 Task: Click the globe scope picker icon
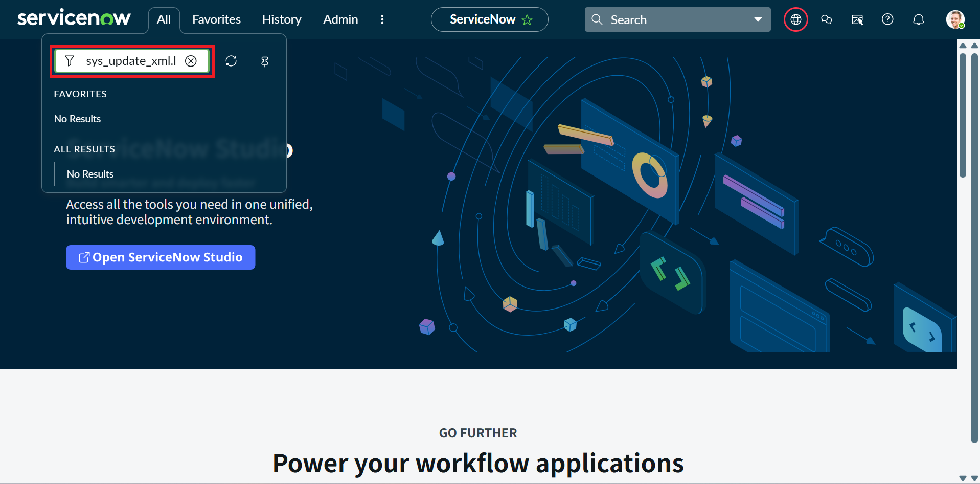[x=795, y=19]
